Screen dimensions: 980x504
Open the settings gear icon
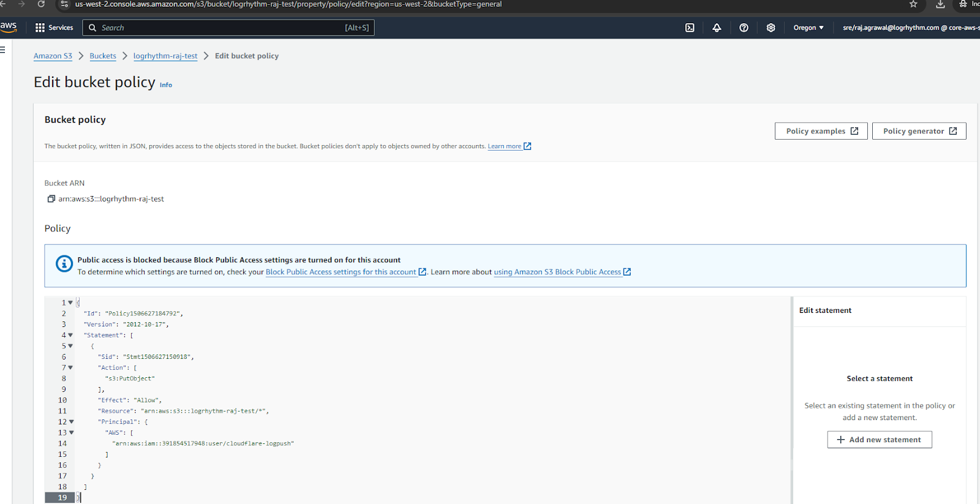tap(771, 28)
